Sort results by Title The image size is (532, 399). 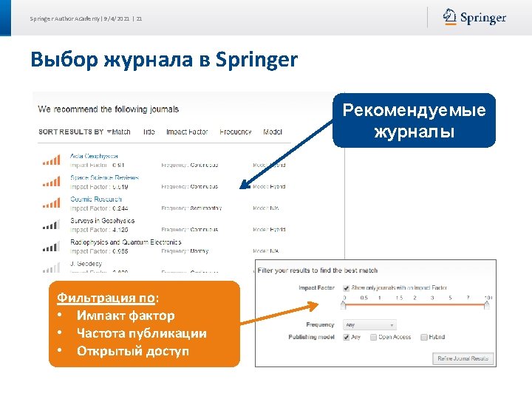point(149,132)
